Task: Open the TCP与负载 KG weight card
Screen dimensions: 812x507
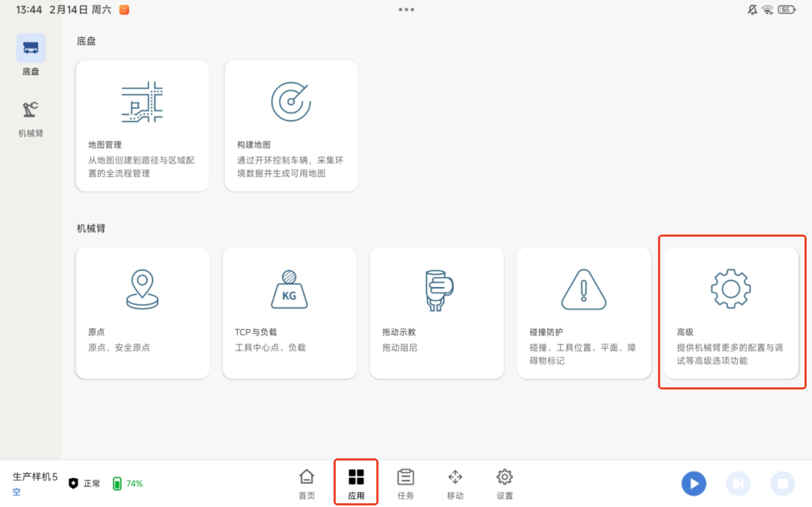Action: click(289, 313)
